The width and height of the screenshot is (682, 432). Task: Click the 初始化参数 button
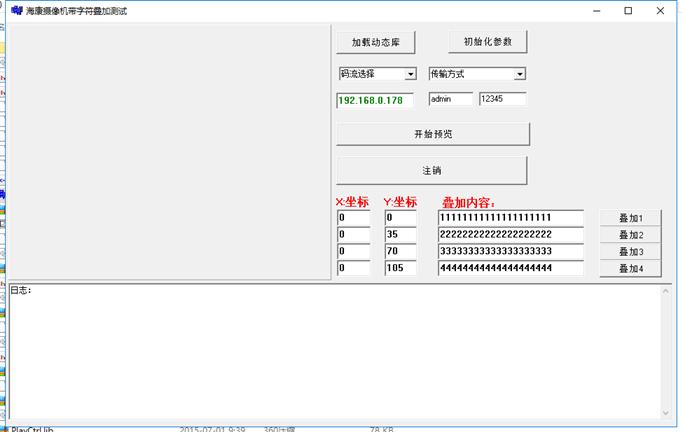click(488, 42)
